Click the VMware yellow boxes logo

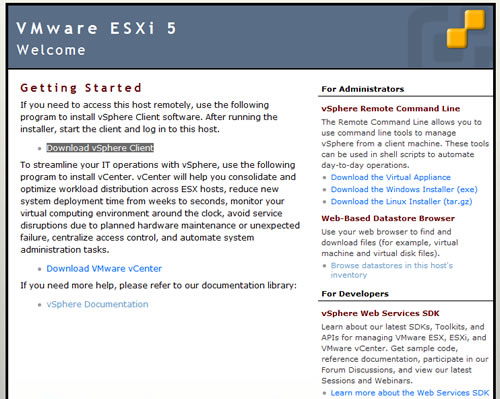[x=466, y=29]
